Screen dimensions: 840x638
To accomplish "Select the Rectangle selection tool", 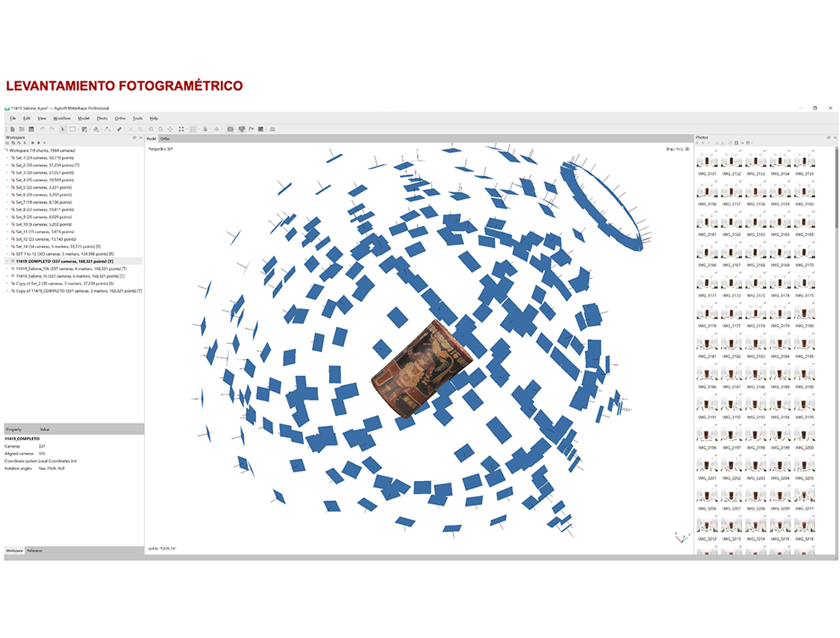I will click(x=73, y=129).
